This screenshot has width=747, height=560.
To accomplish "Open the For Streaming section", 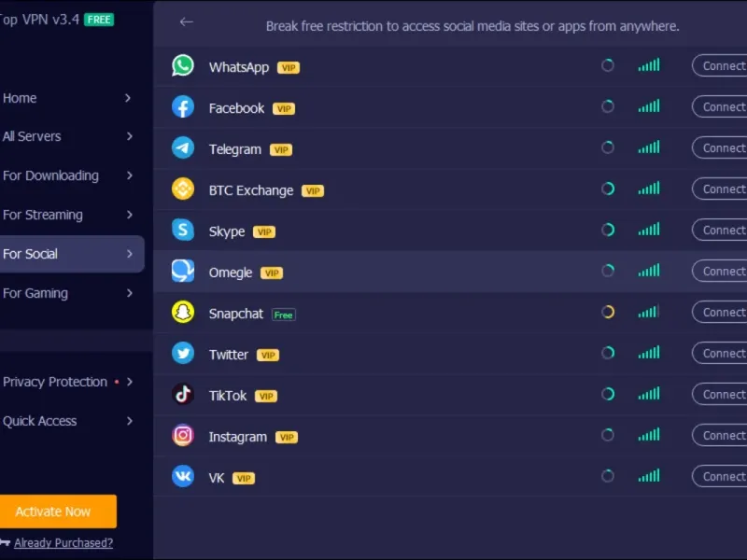I will [43, 215].
